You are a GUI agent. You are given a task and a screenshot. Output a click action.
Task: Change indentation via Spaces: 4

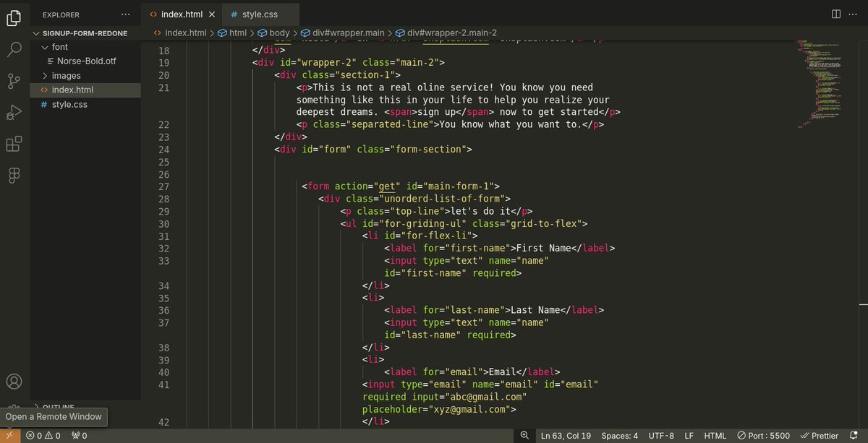pyautogui.click(x=620, y=436)
